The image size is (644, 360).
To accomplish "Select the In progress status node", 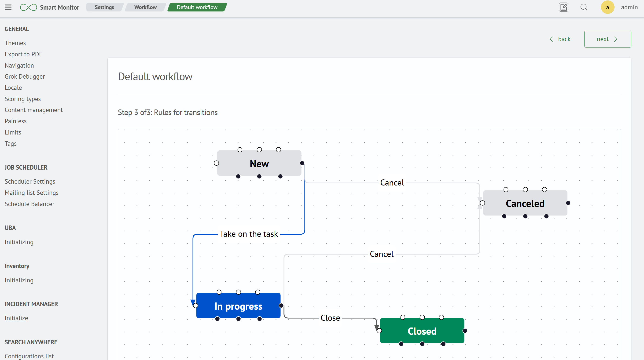I will point(238,305).
